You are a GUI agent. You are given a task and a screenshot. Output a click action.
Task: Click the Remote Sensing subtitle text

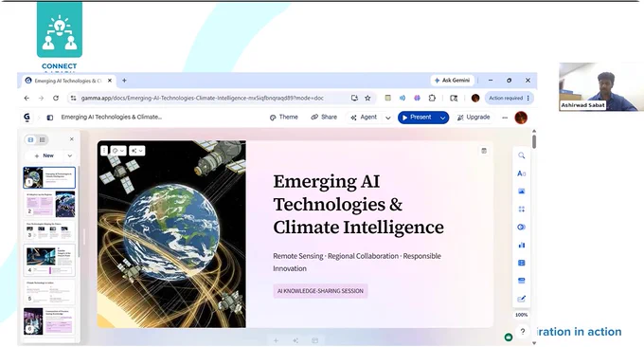(357, 262)
